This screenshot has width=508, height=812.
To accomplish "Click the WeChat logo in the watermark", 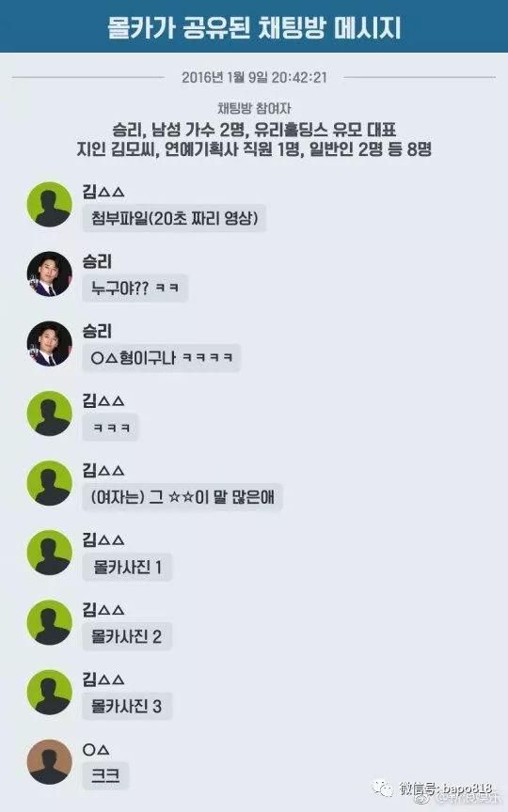I will (x=382, y=788).
